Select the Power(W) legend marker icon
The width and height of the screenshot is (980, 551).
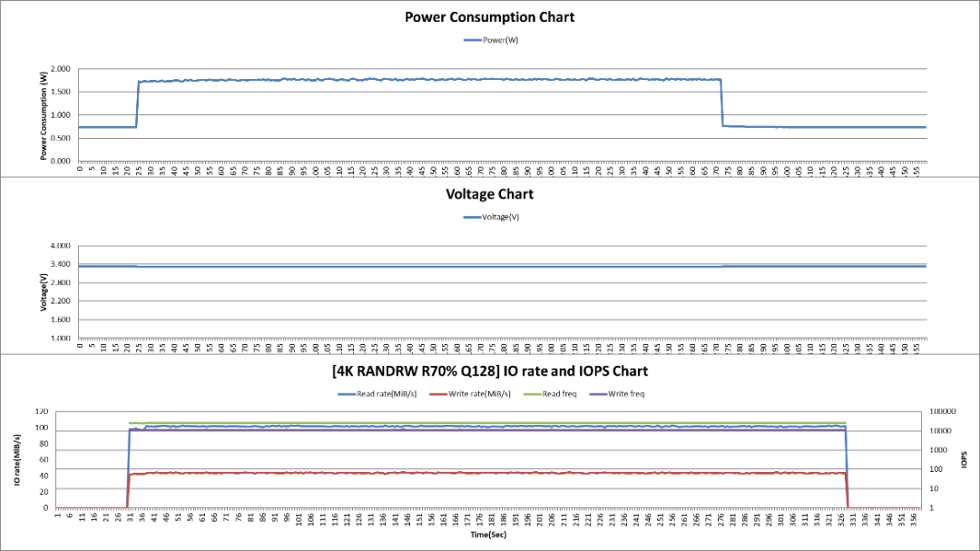[x=471, y=39]
